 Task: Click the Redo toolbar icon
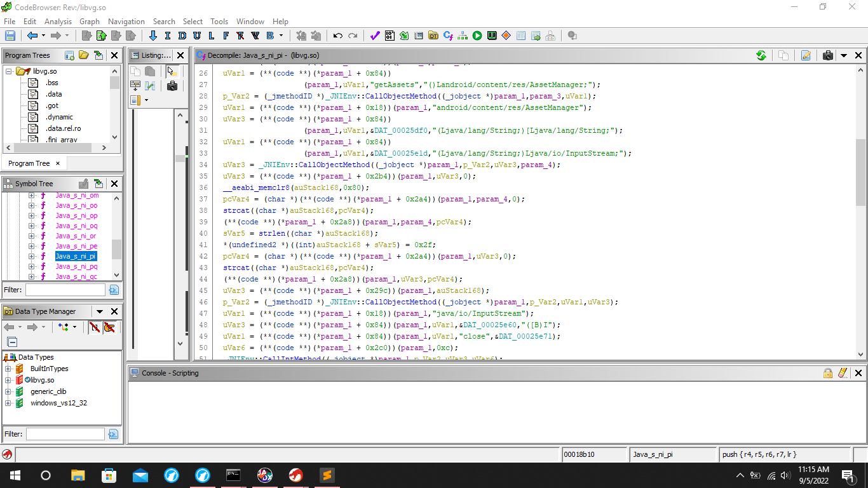353,36
